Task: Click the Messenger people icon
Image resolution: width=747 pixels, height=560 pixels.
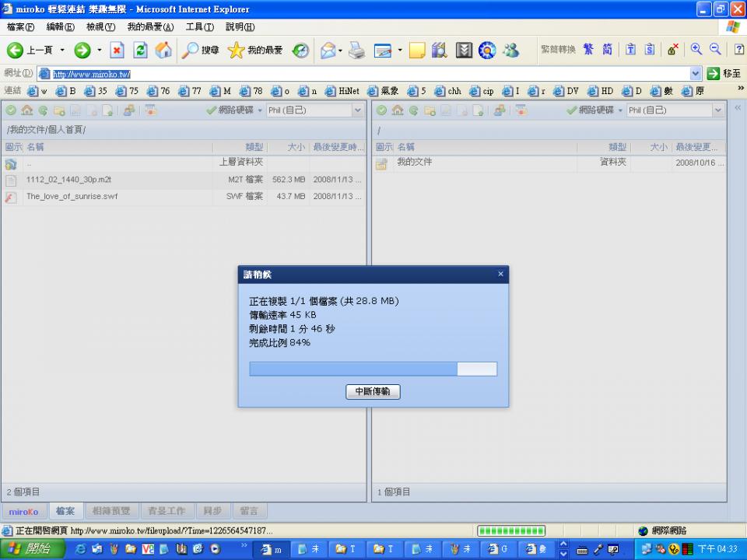Action: pos(511,50)
